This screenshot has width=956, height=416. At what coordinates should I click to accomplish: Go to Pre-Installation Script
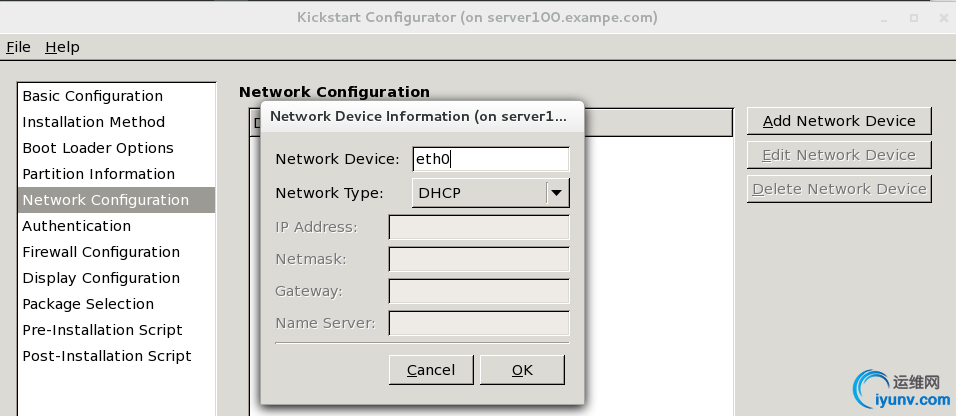[x=102, y=330]
